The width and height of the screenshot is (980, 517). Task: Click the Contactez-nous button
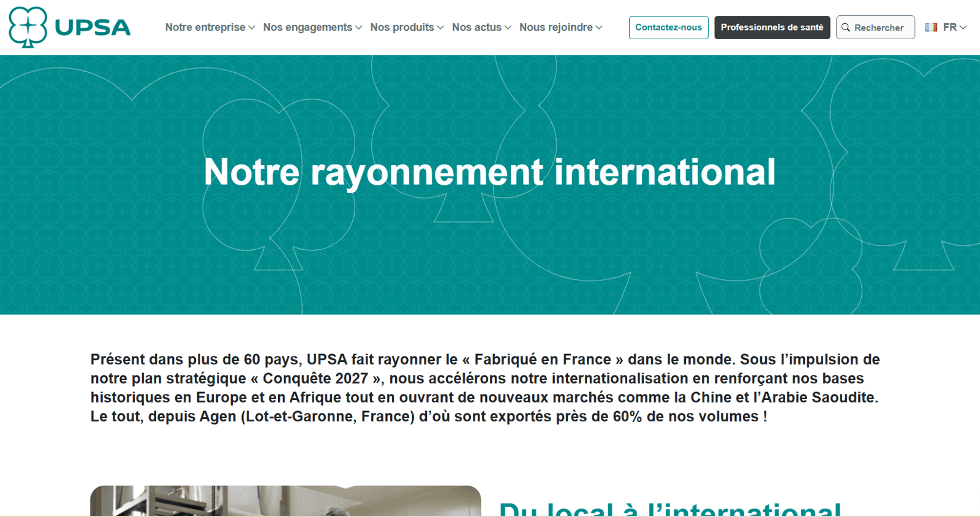pyautogui.click(x=669, y=28)
